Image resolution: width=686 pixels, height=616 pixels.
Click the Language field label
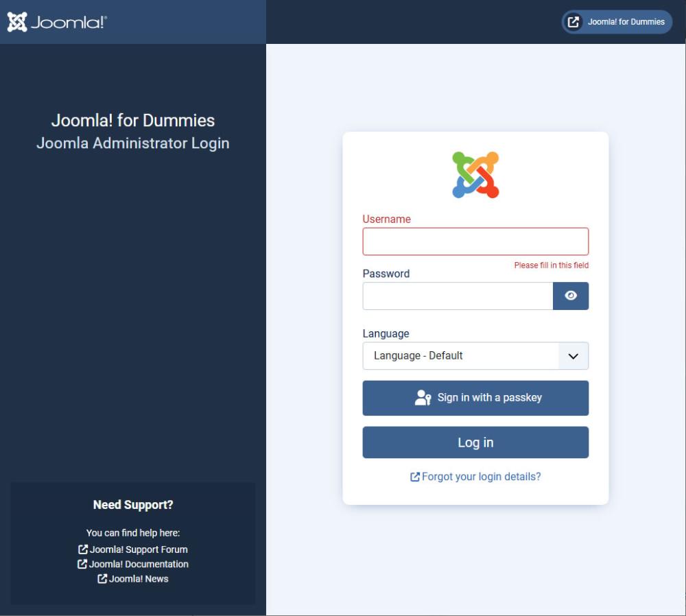tap(386, 334)
